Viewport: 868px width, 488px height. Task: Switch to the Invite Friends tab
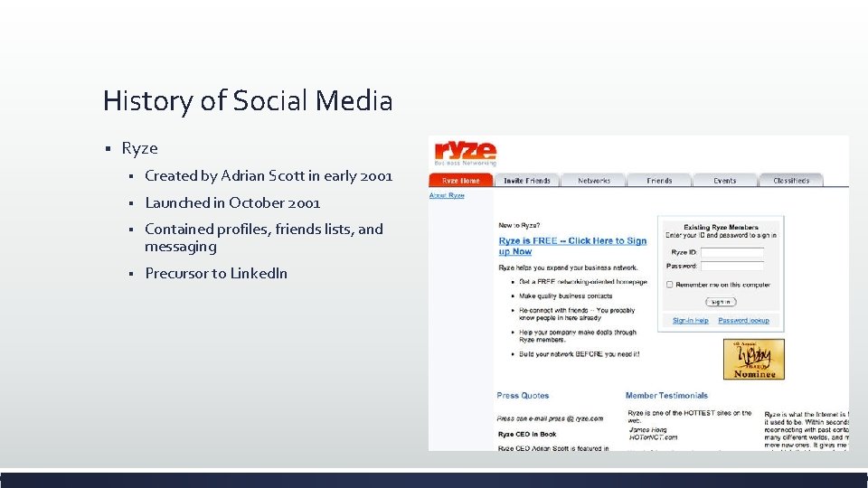point(527,181)
